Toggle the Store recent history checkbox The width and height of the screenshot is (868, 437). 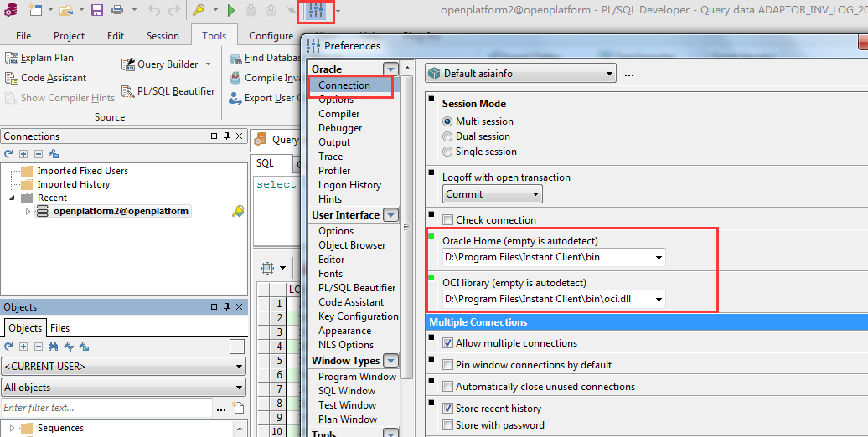[448, 409]
